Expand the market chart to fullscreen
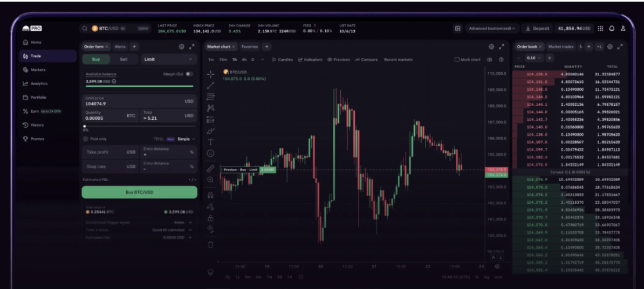This screenshot has width=644, height=289. tap(502, 47)
